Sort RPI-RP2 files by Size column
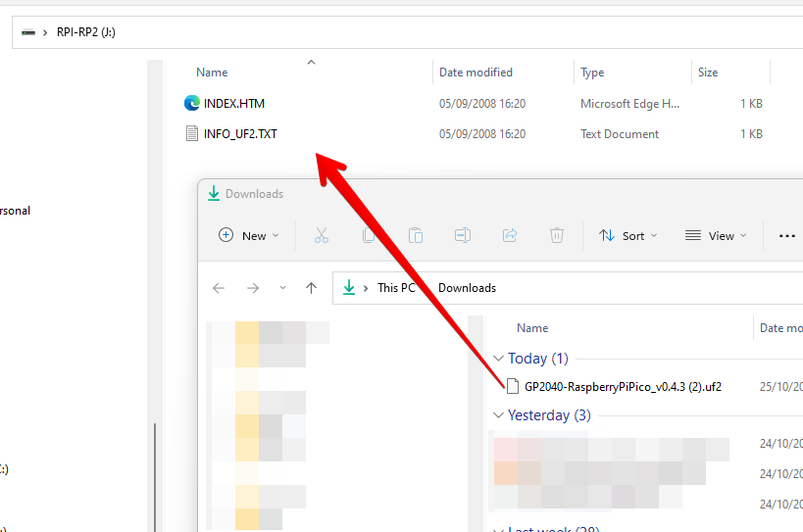 click(708, 73)
